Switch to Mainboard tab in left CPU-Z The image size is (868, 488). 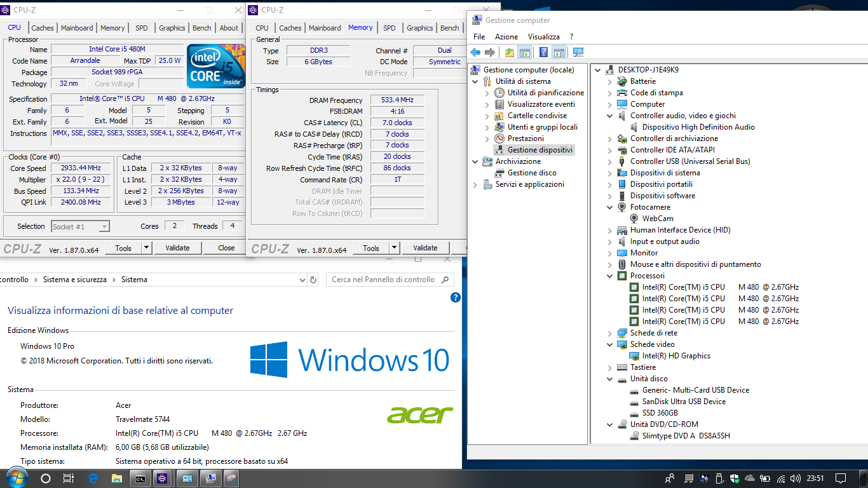pos(78,28)
